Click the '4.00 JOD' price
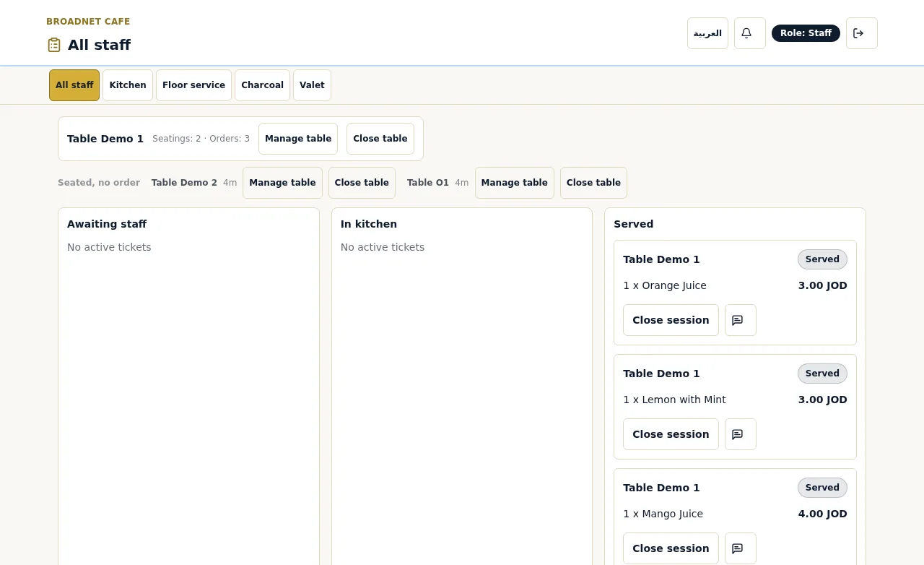The image size is (924, 565). (x=823, y=514)
